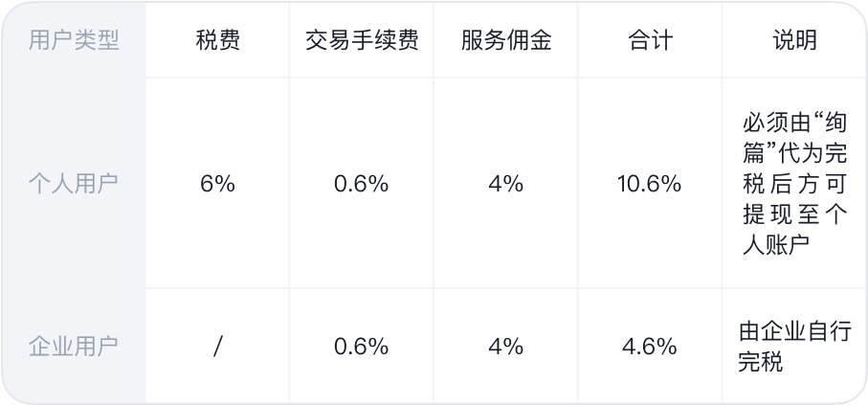Click the 用户类型 column header
The image size is (868, 405).
(74, 40)
